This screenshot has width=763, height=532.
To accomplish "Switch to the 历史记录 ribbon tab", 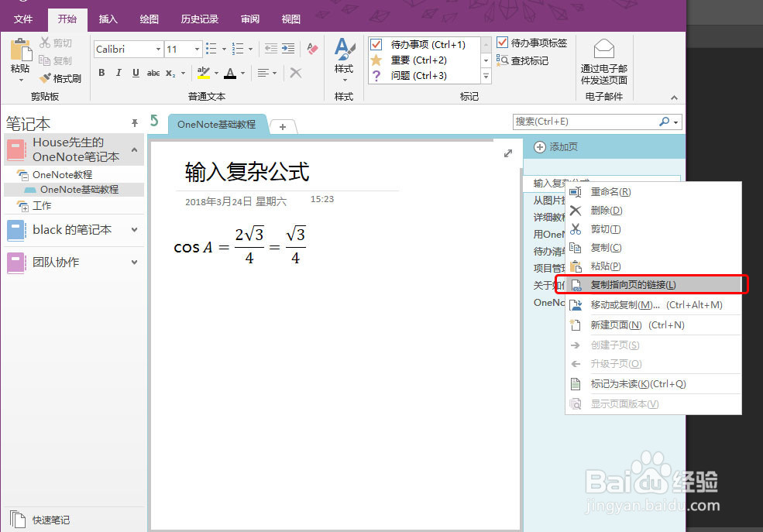I will pyautogui.click(x=200, y=19).
